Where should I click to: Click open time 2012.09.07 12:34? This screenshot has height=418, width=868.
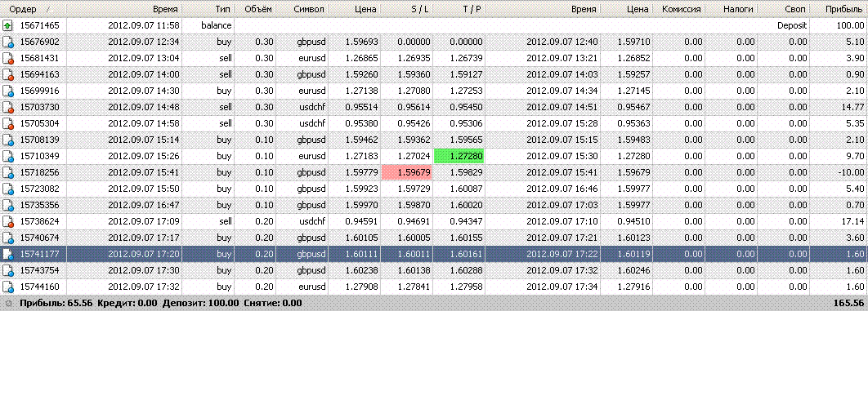[x=144, y=42]
